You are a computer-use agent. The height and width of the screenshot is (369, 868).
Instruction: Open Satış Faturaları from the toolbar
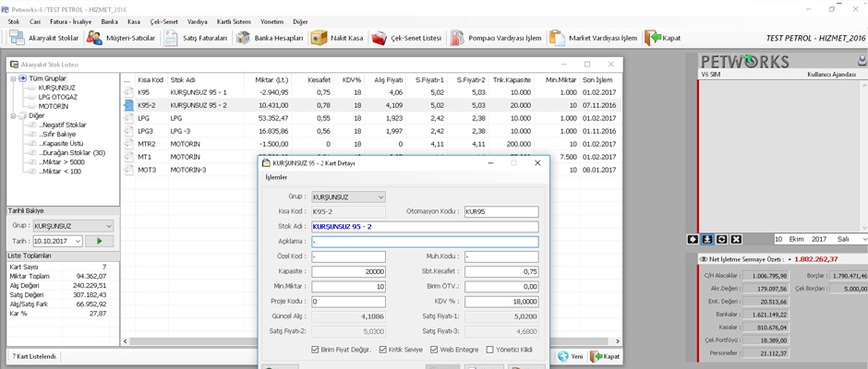tap(197, 38)
